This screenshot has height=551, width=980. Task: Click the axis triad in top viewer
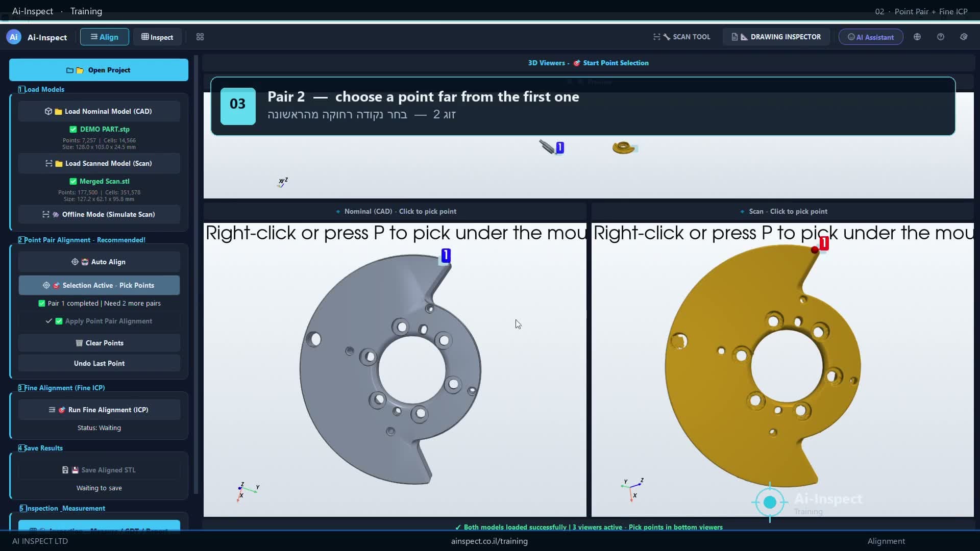[283, 182]
